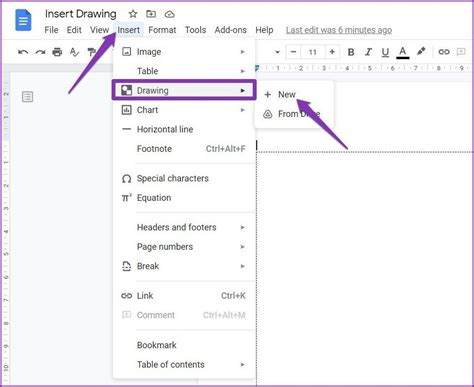
Task: Click the Break row arrow
Action: (x=243, y=266)
